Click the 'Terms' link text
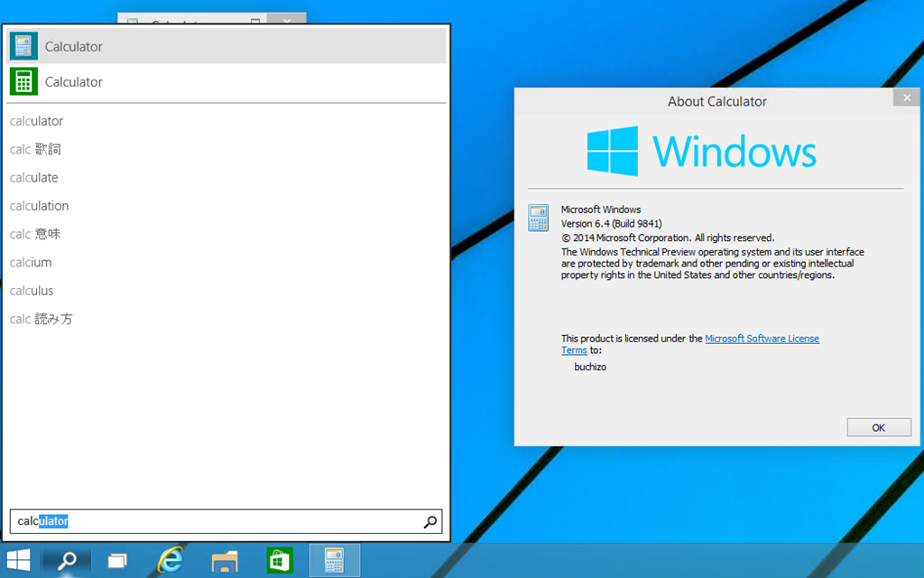The height and width of the screenshot is (578, 924). 574,350
